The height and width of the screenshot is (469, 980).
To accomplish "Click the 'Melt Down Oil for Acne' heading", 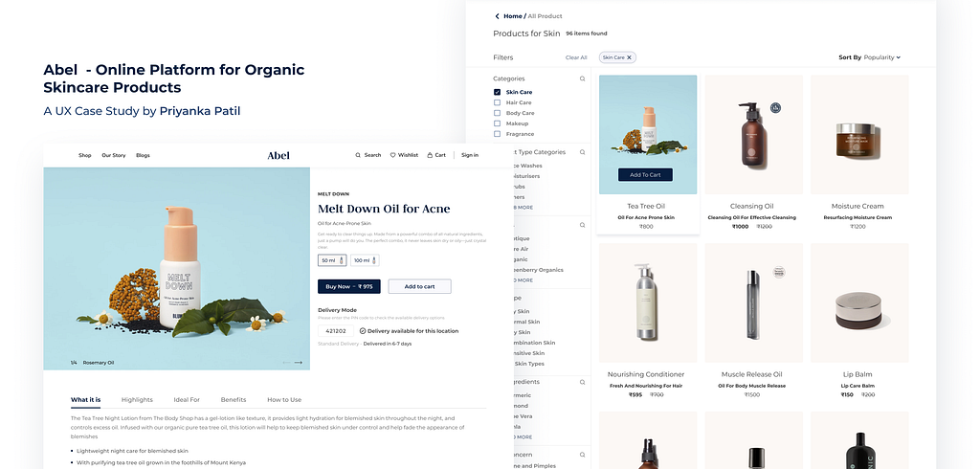I will [384, 209].
